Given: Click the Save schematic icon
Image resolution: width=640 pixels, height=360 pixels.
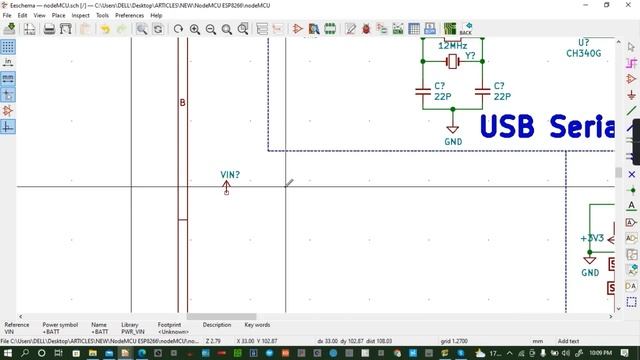Looking at the screenshot, I should (9, 29).
